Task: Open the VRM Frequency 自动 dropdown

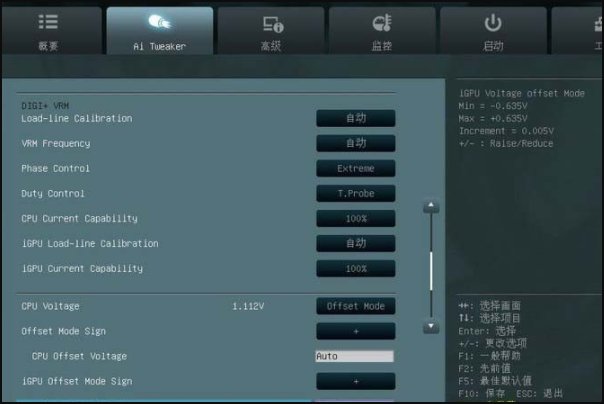Action: tap(355, 143)
